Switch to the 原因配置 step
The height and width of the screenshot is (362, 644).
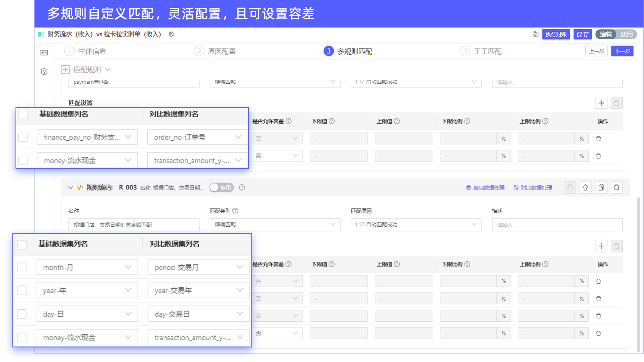(221, 51)
